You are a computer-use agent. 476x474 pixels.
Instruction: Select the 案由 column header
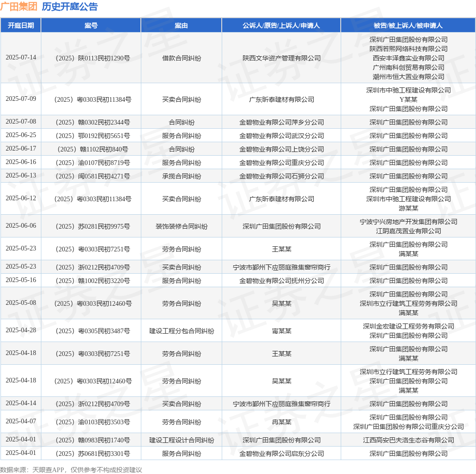click(181, 26)
